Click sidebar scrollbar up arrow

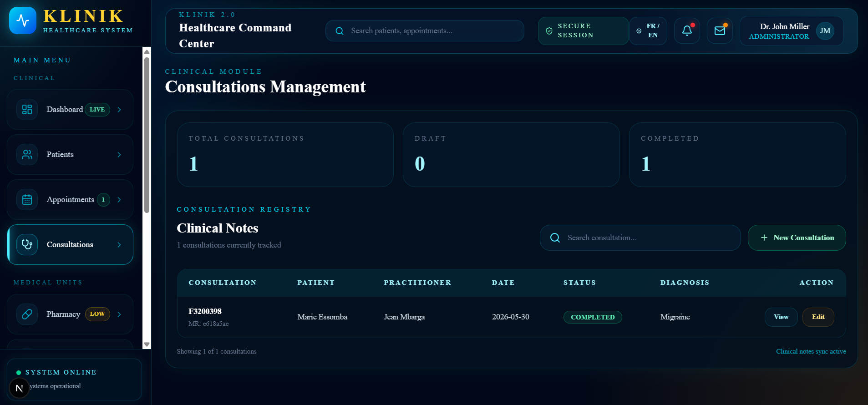click(x=147, y=52)
